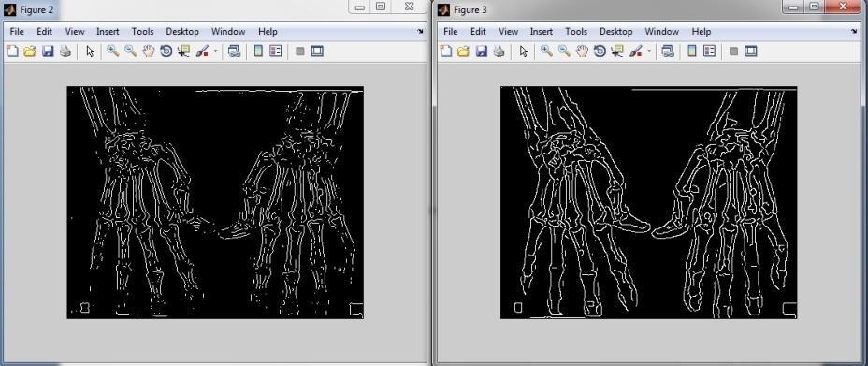Viewport: 868px width, 366px height.
Task: Open Insert menu in Figure 3
Action: pos(541,32)
